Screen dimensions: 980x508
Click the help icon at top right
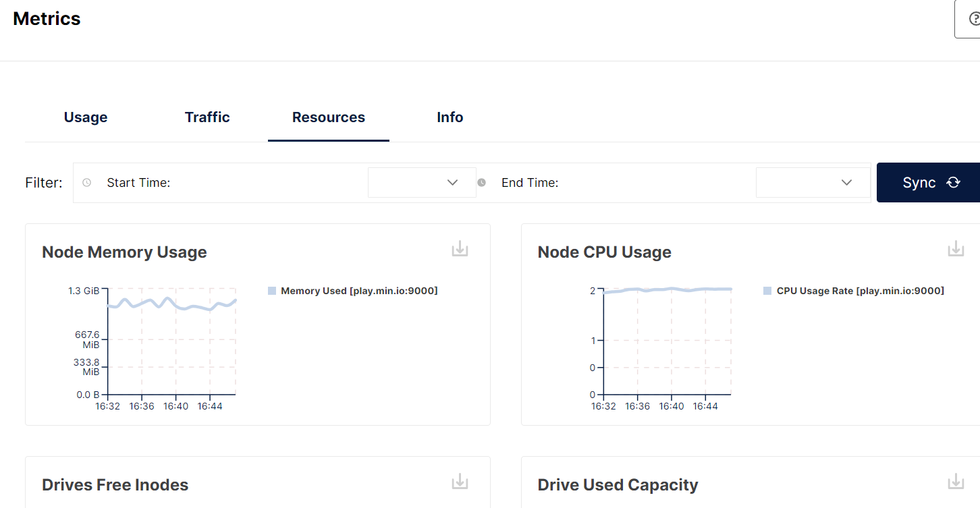[974, 19]
